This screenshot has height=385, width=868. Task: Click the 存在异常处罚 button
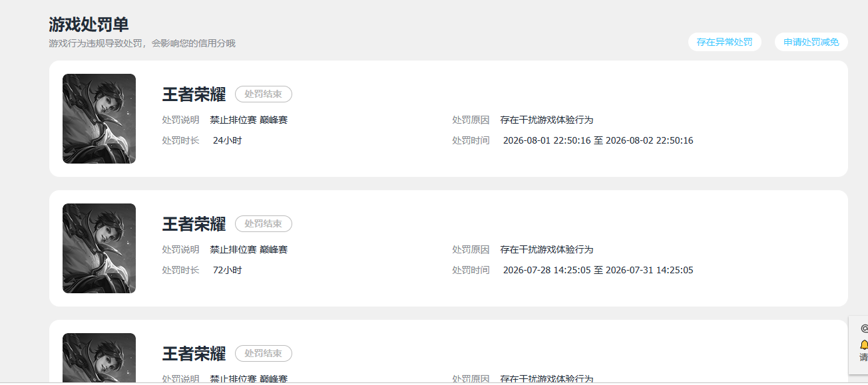click(x=724, y=42)
